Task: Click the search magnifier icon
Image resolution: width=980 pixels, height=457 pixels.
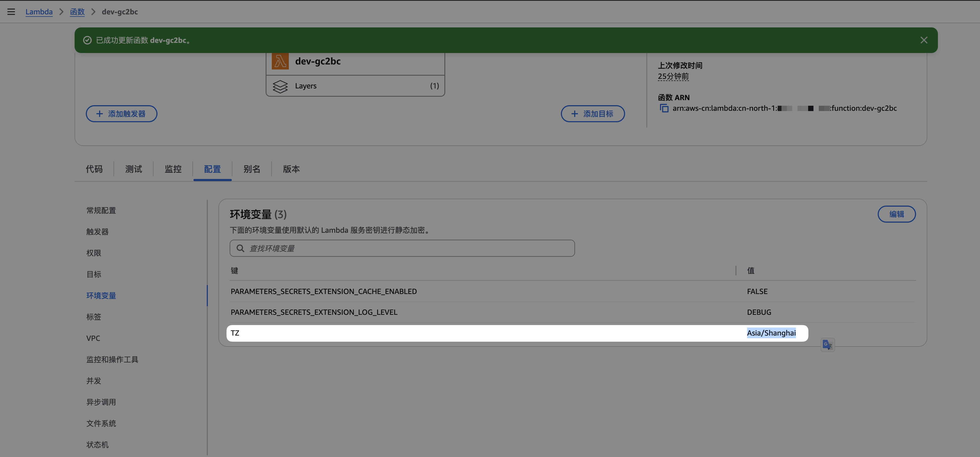Action: coord(240,248)
